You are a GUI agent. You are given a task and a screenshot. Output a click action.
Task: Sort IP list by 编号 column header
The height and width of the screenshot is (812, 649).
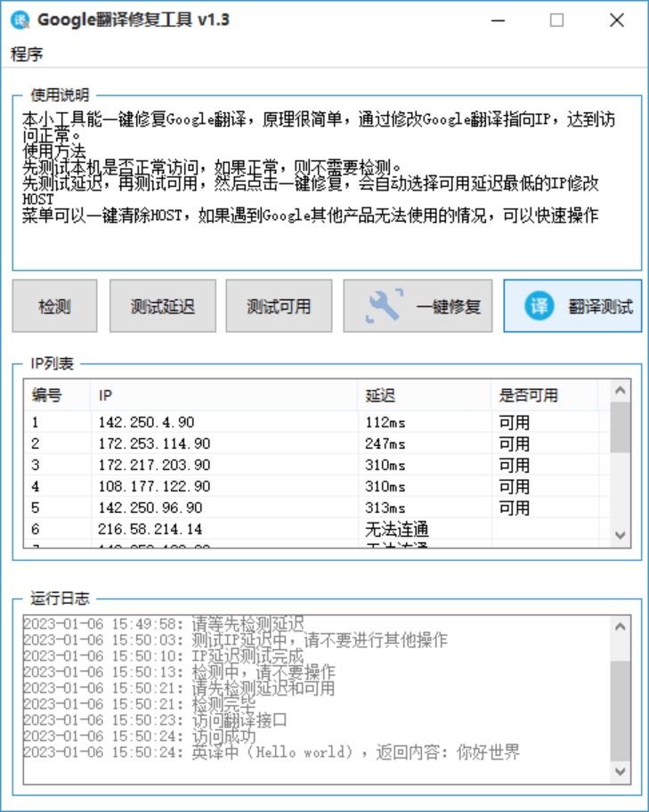click(x=57, y=395)
